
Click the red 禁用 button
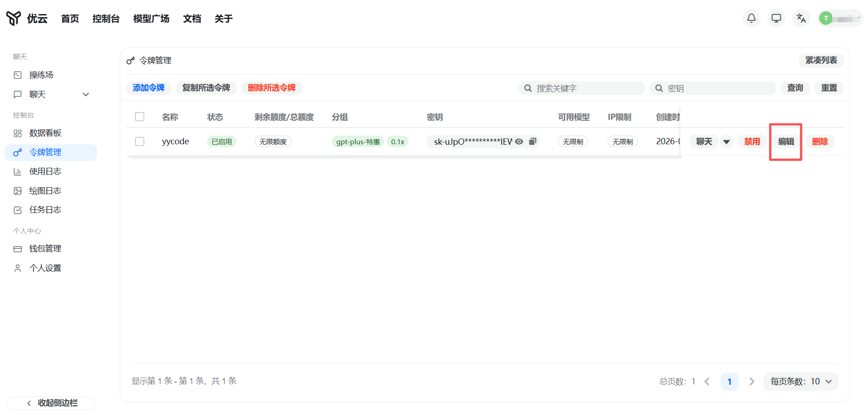point(752,142)
